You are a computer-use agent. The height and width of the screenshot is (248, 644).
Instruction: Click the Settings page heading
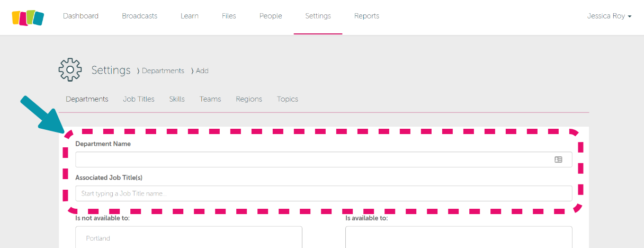coord(111,70)
